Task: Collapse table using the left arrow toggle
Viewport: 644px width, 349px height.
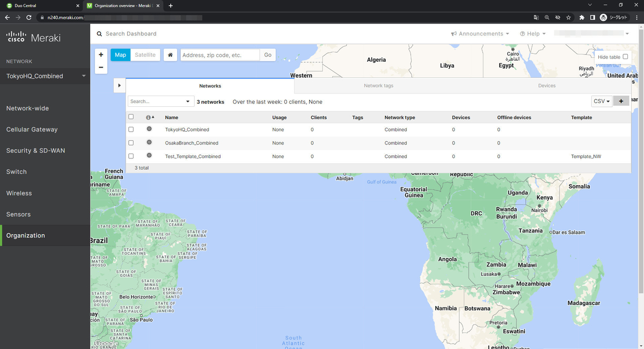Action: click(119, 85)
